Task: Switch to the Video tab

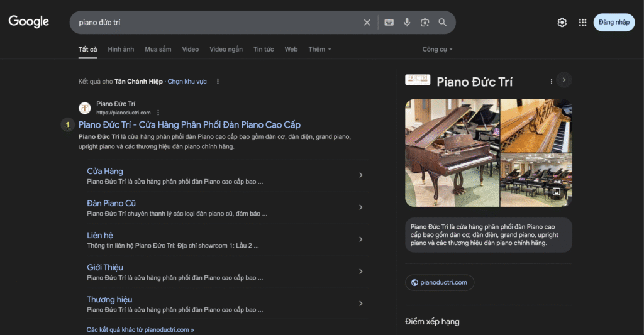Action: 190,49
